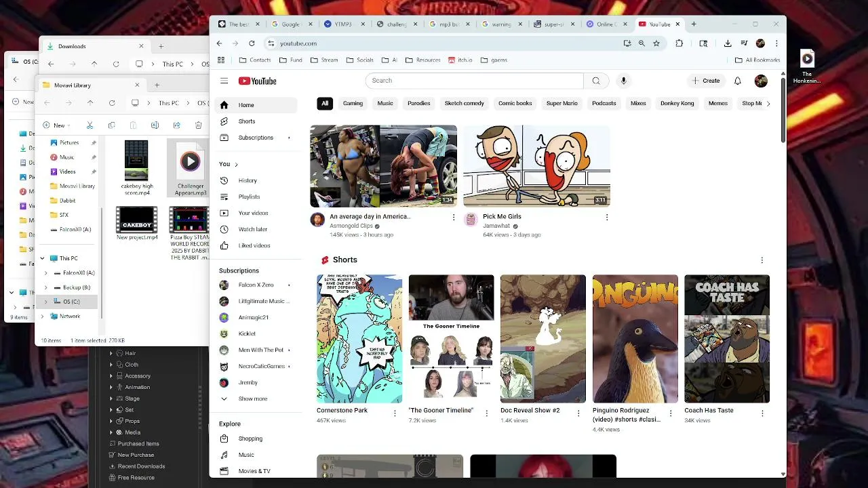Select Pictures in Movavi Library sidebar
The height and width of the screenshot is (488, 868).
(x=69, y=143)
